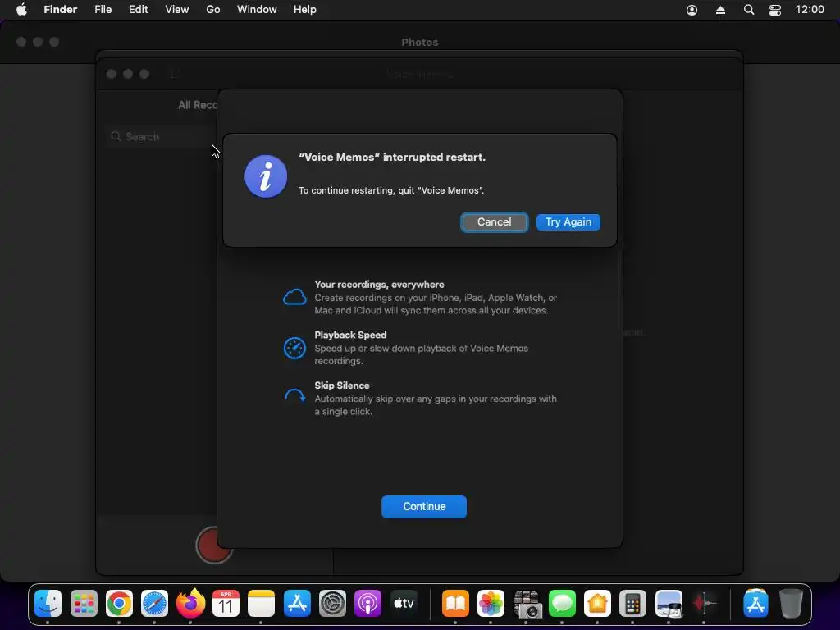Click the gauge icon beside Playback Speed
The width and height of the screenshot is (840, 630).
pyautogui.click(x=294, y=348)
